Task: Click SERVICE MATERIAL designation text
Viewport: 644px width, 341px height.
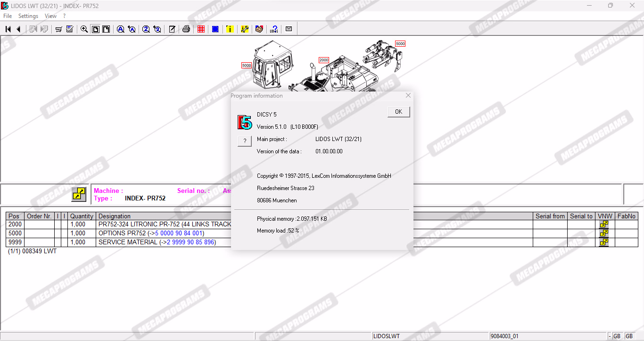Action: 128,242
